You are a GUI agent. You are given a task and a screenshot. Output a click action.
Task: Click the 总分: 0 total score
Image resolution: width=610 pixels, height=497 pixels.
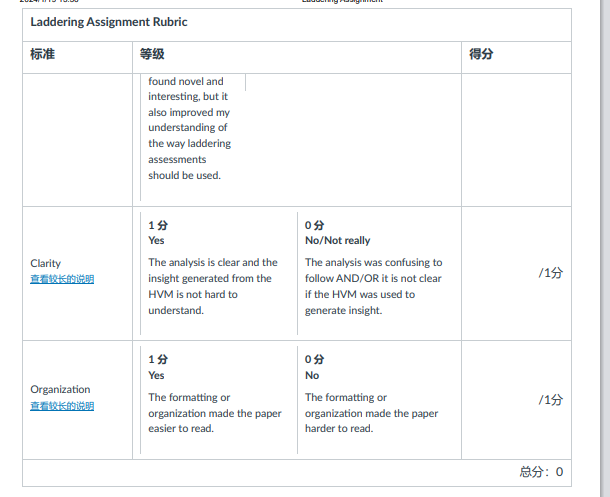(541, 472)
